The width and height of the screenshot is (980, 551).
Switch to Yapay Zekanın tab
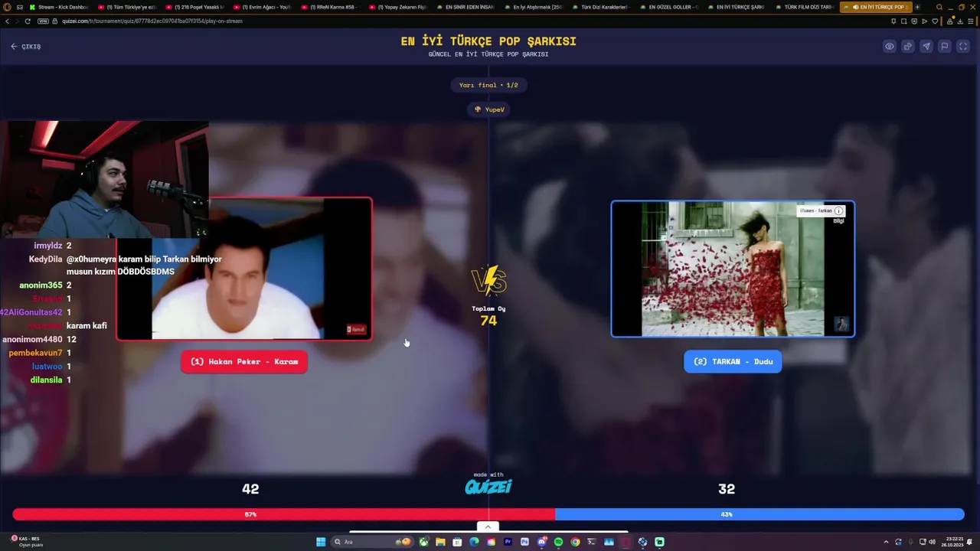point(397,7)
